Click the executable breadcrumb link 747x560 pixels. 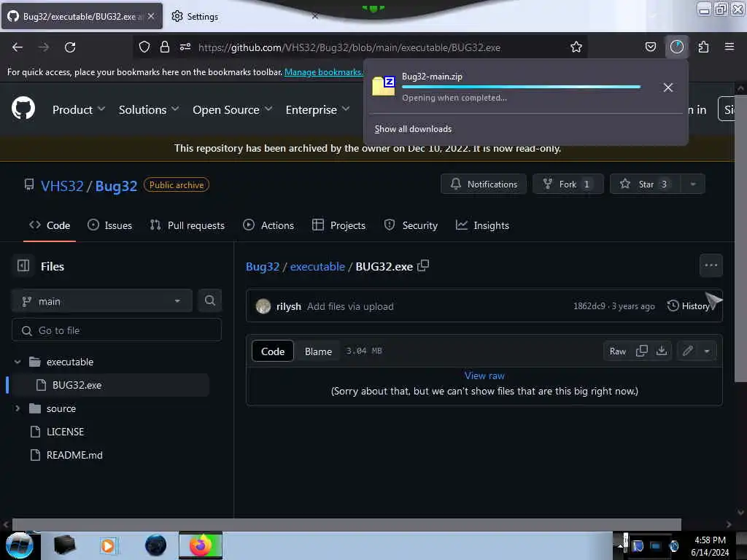[317, 267]
